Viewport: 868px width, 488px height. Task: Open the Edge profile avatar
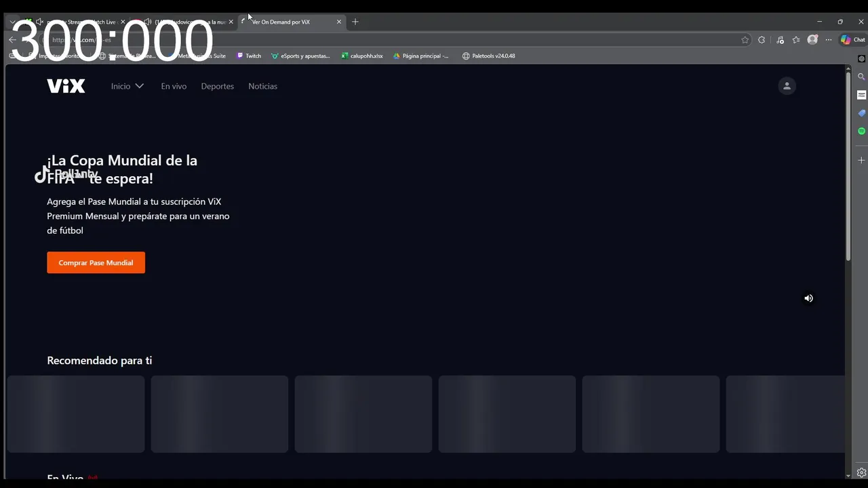(812, 40)
